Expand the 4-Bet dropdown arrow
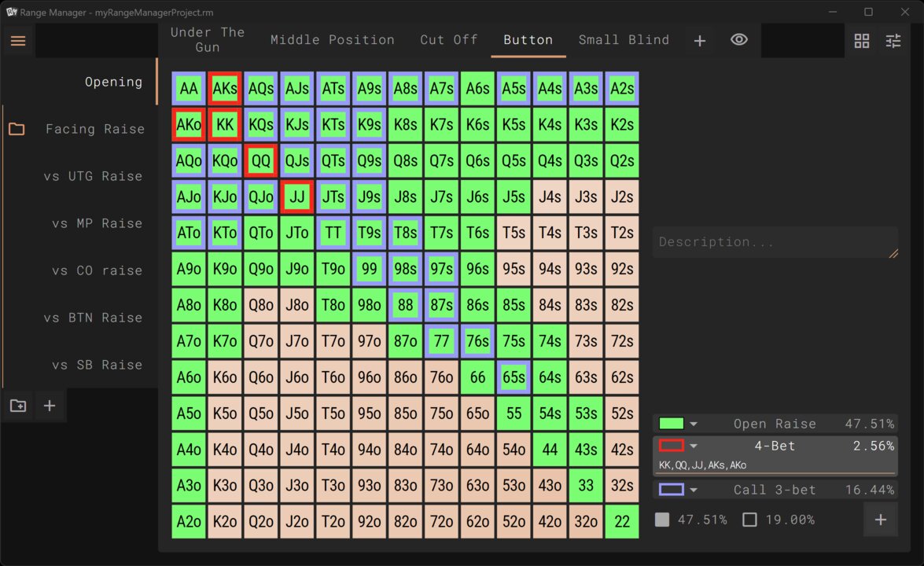924x566 pixels. click(694, 447)
